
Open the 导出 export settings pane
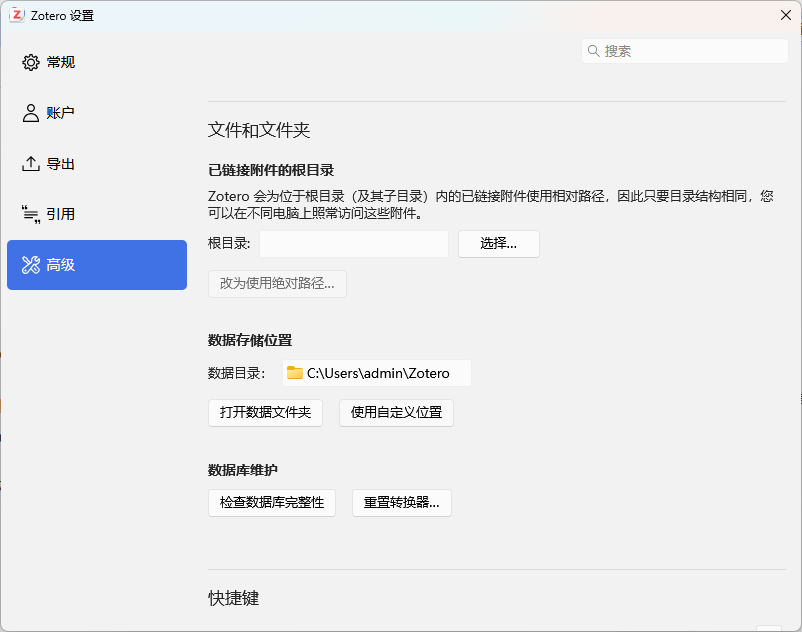tap(97, 164)
